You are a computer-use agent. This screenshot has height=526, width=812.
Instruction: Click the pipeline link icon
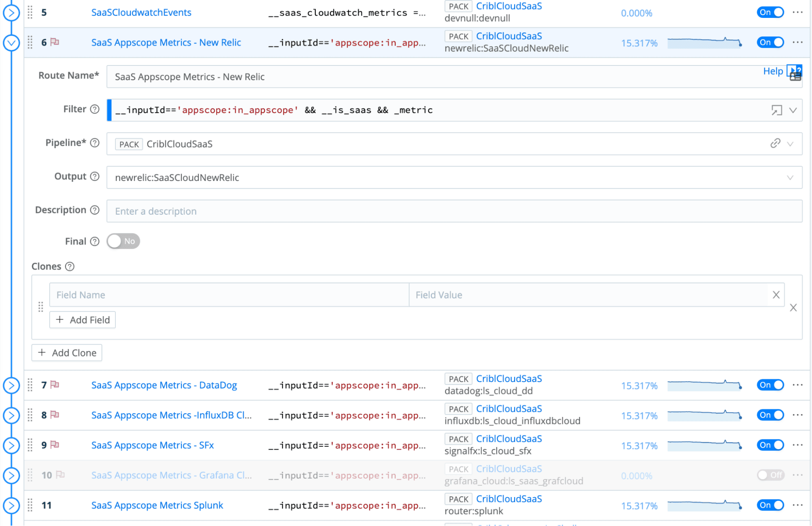775,143
